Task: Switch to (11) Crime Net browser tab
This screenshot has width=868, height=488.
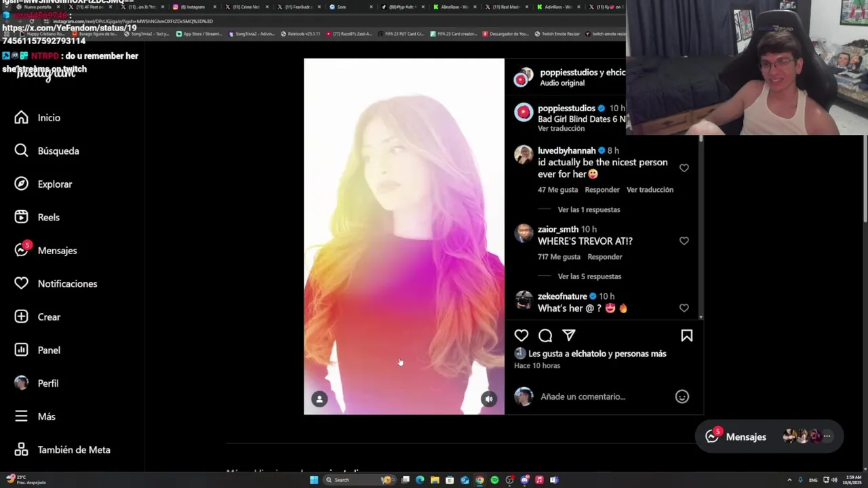Action: pyautogui.click(x=245, y=7)
